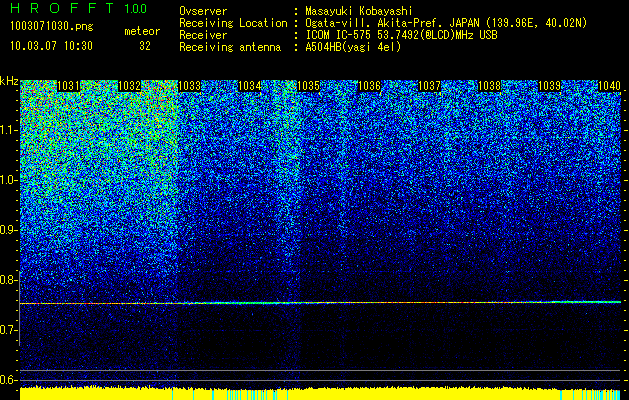The image size is (629, 400).
Task: Click the kHz axis unit label
Action: coord(9,81)
